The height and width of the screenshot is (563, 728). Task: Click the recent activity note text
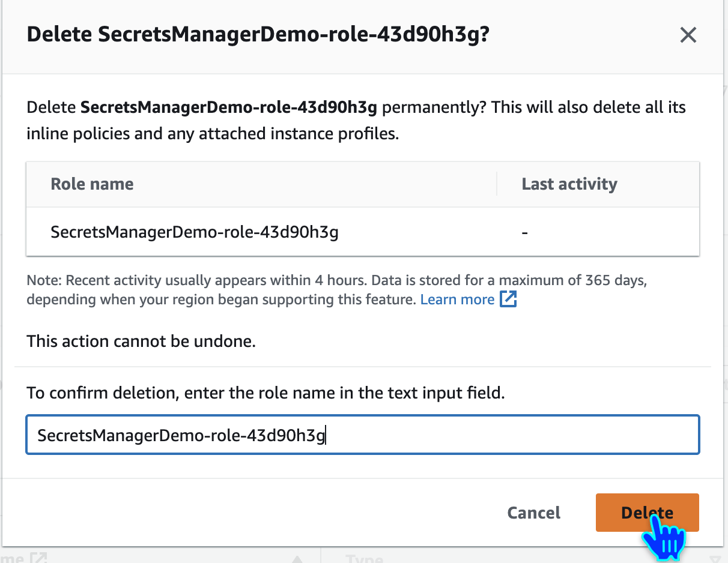point(336,281)
